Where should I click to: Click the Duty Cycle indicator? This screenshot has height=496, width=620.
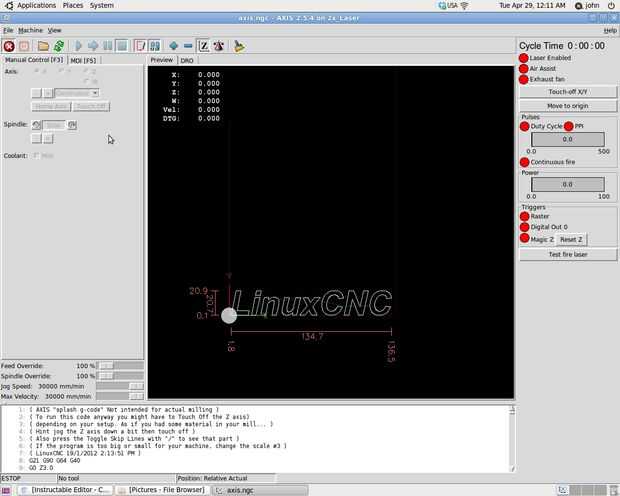click(524, 126)
